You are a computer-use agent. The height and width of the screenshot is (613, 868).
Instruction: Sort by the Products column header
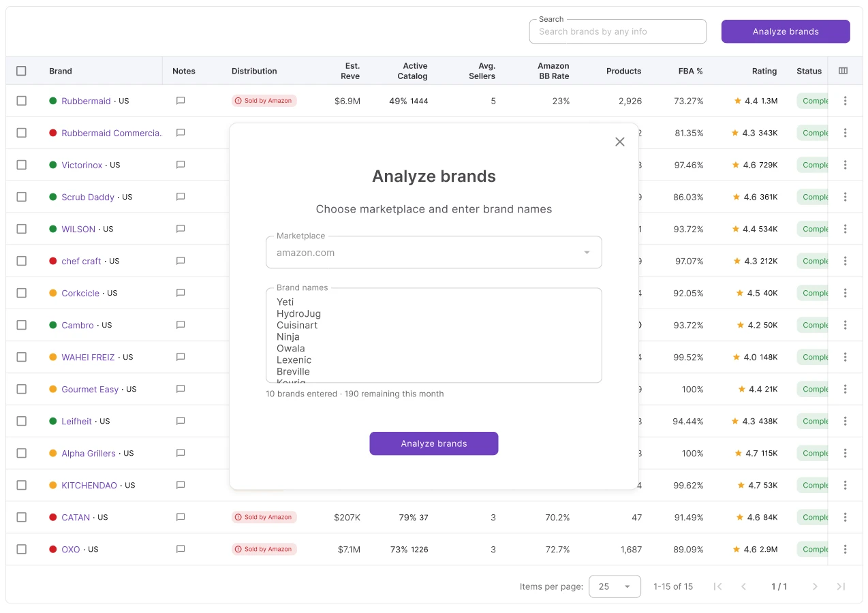623,71
